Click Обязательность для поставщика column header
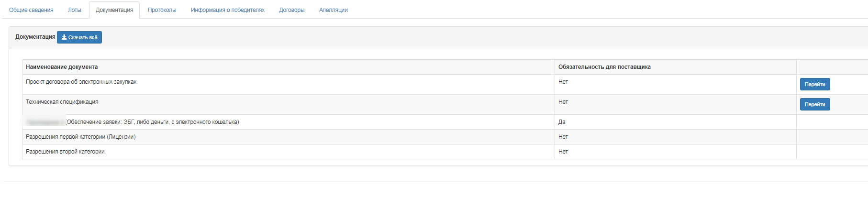The width and height of the screenshot is (868, 199). (x=604, y=67)
